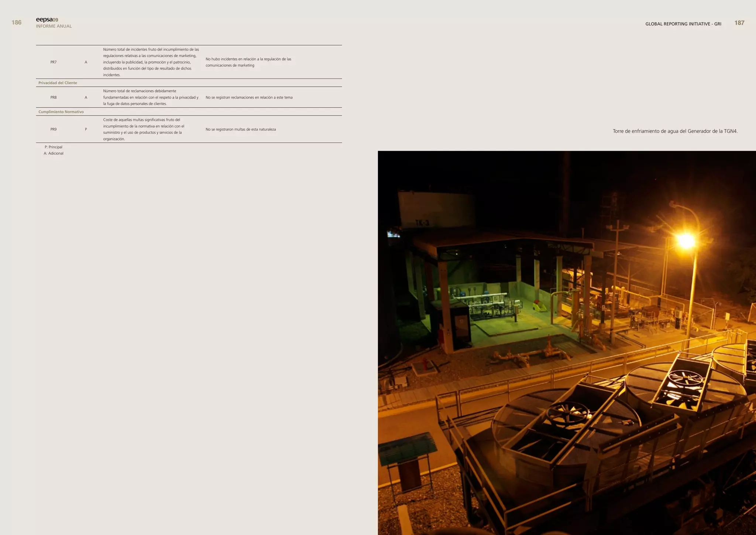Viewport: 756px width, 535px height.
Task: Select the PR7 indicator code cell
Action: [x=54, y=62]
